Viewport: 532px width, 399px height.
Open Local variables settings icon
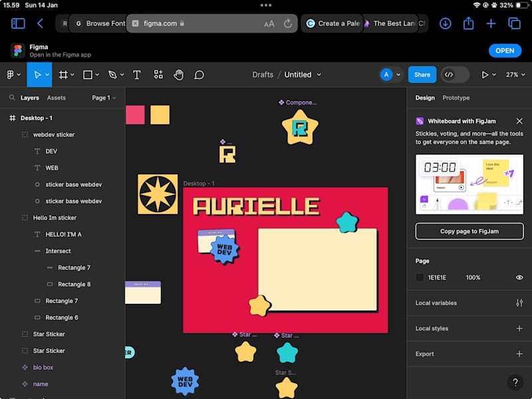(x=519, y=303)
